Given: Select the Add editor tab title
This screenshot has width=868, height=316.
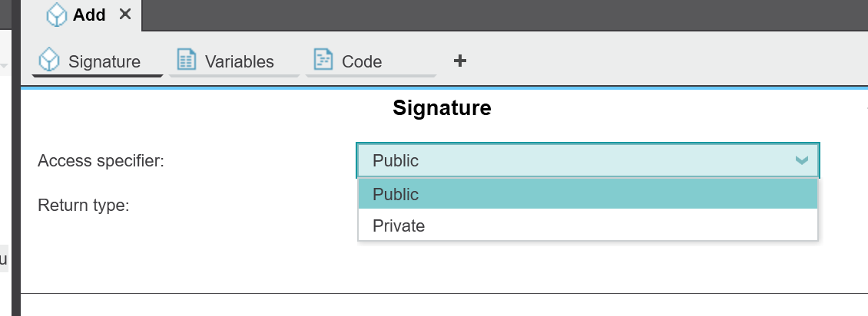Looking at the screenshot, I should coord(89,15).
